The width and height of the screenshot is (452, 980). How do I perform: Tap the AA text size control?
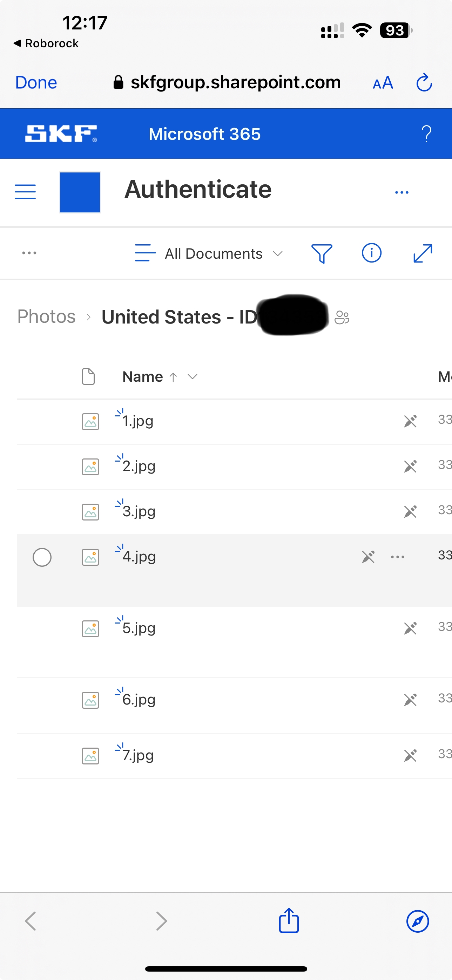[x=383, y=83]
